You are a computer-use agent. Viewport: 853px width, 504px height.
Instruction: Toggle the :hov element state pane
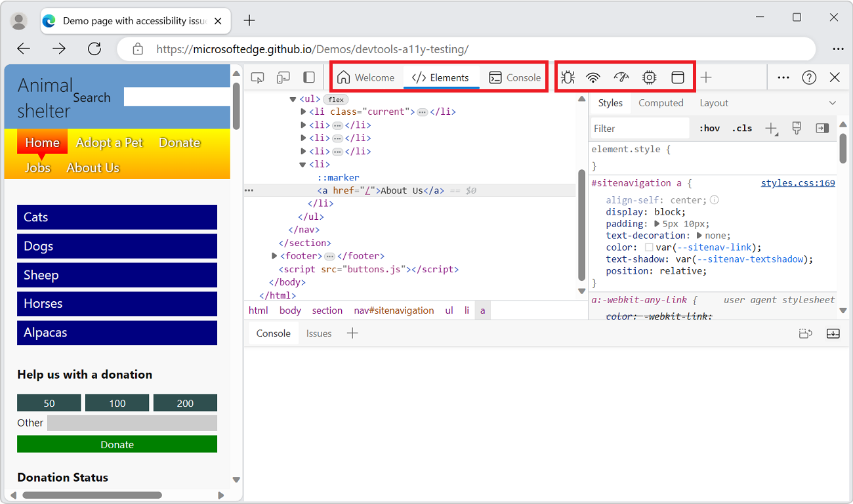point(709,128)
